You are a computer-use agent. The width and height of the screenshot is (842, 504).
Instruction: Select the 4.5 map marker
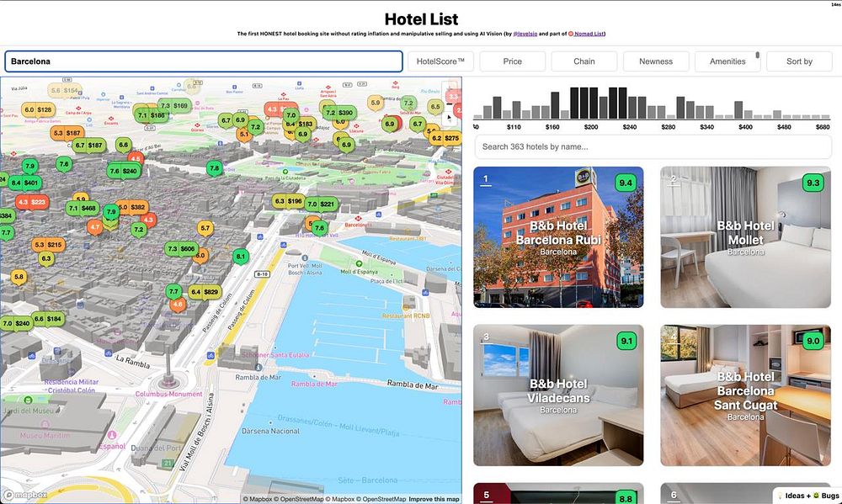coord(136,159)
